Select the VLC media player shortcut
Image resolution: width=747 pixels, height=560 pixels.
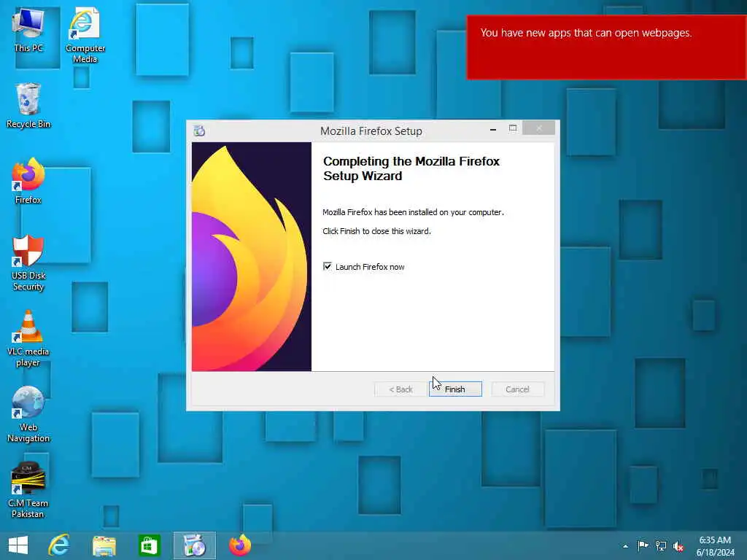[x=28, y=338]
